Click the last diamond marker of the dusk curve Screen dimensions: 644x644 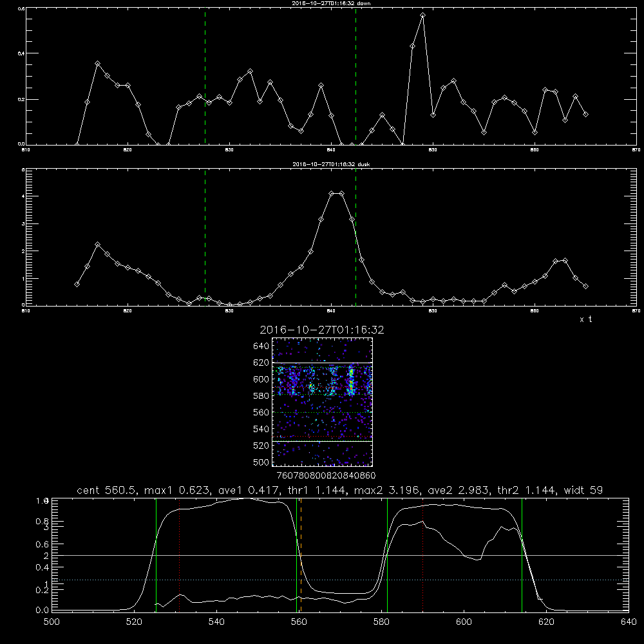click(x=585, y=287)
